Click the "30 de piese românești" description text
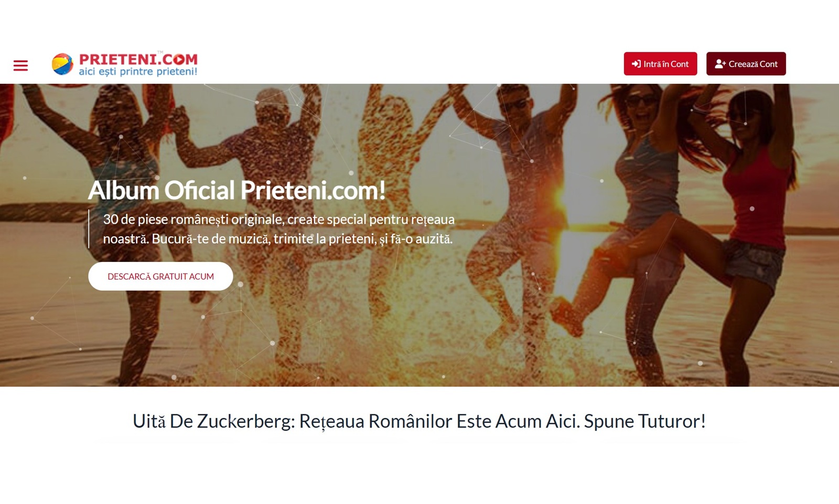 [278, 229]
